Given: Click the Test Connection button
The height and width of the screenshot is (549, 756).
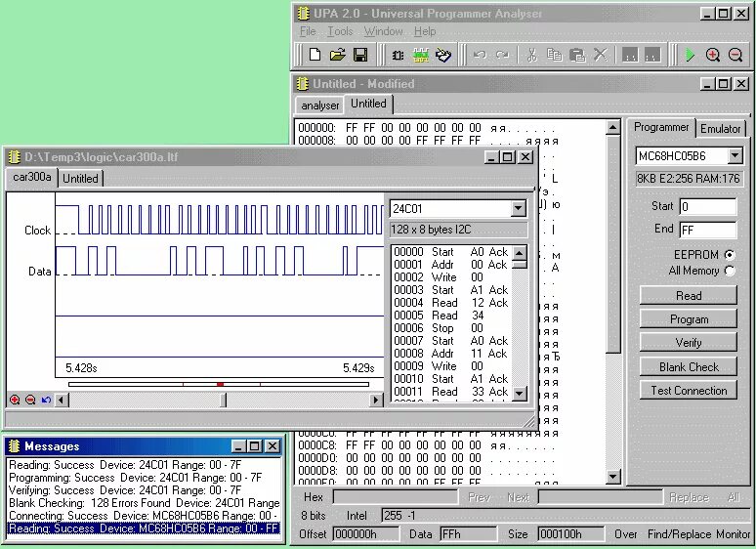Looking at the screenshot, I should [689, 391].
